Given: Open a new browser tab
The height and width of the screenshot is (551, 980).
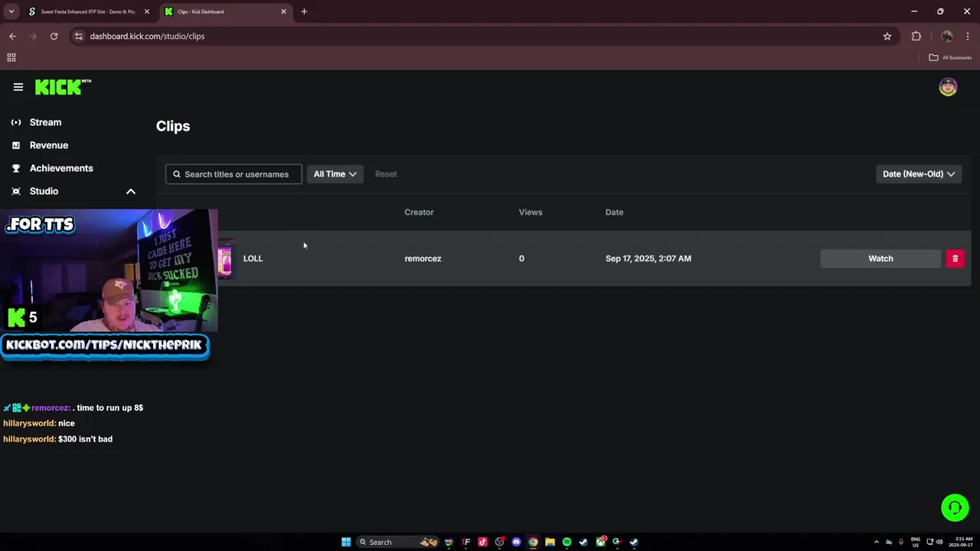Looking at the screenshot, I should 304,11.
